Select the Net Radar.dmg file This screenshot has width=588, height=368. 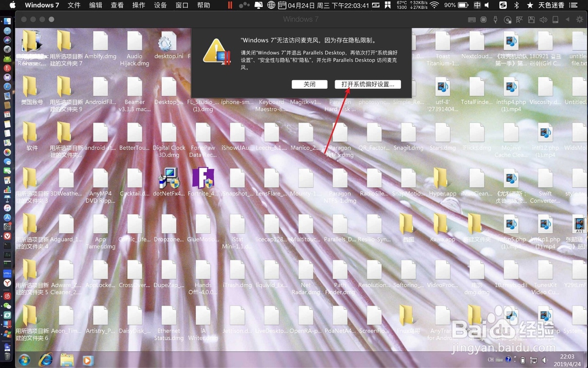[306, 277]
